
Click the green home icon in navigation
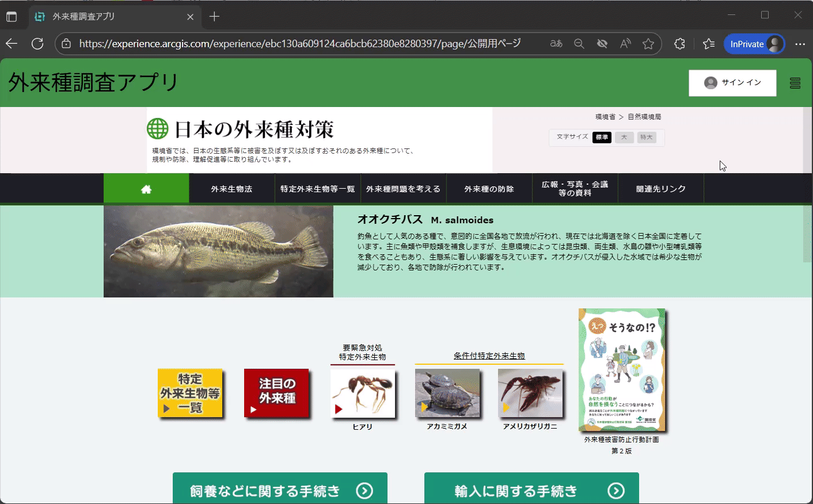coord(146,189)
